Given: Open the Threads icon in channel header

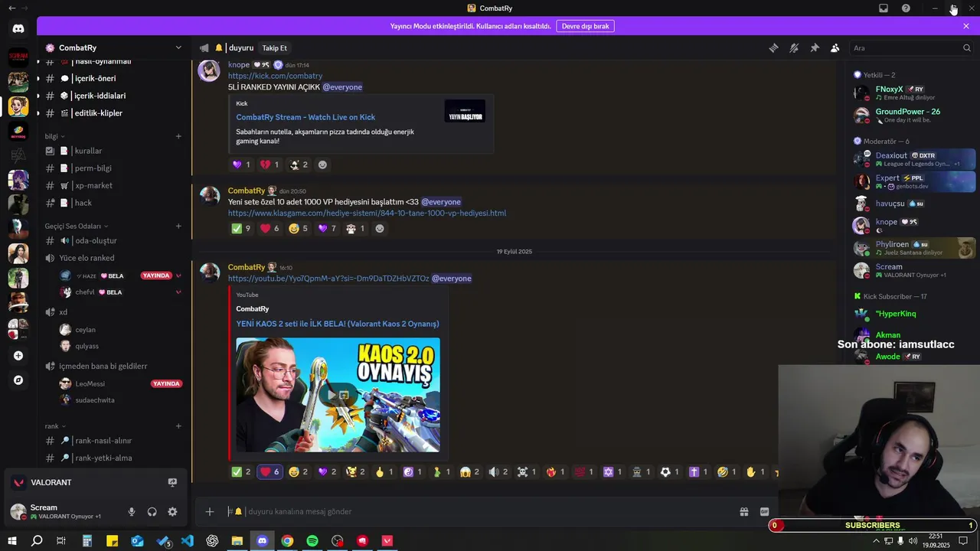Looking at the screenshot, I should (774, 47).
